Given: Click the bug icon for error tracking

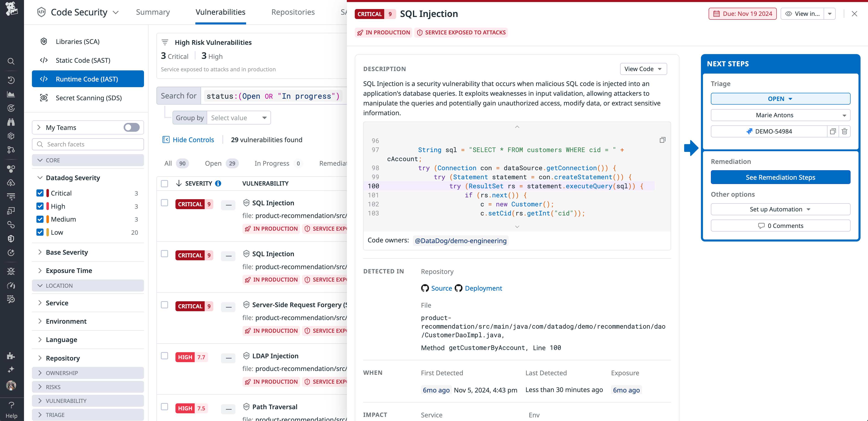Looking at the screenshot, I should (11, 271).
